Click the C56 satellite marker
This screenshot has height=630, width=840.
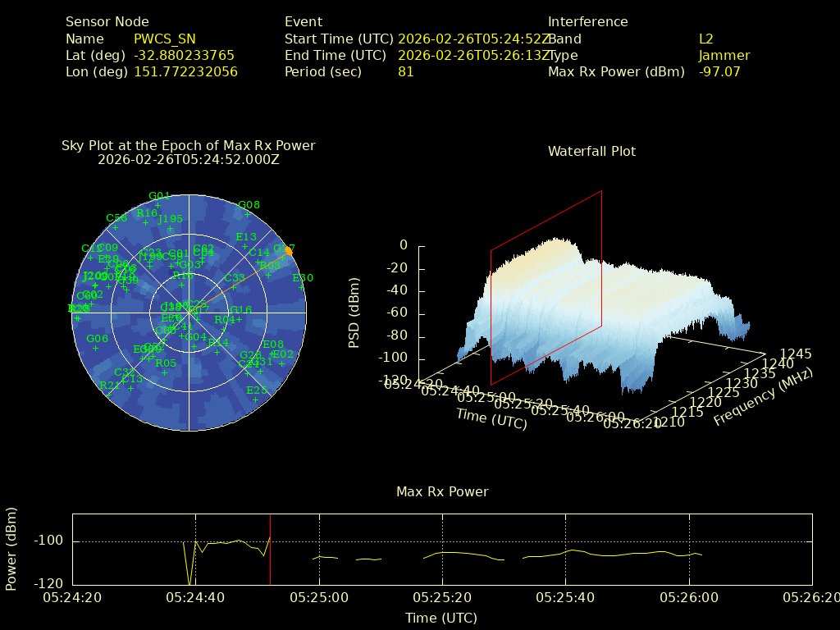pos(116,226)
